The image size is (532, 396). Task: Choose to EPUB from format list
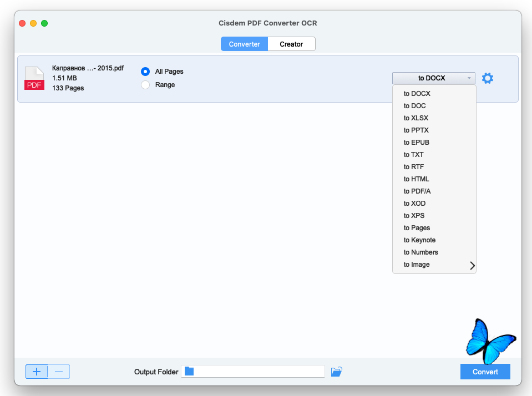pos(417,143)
